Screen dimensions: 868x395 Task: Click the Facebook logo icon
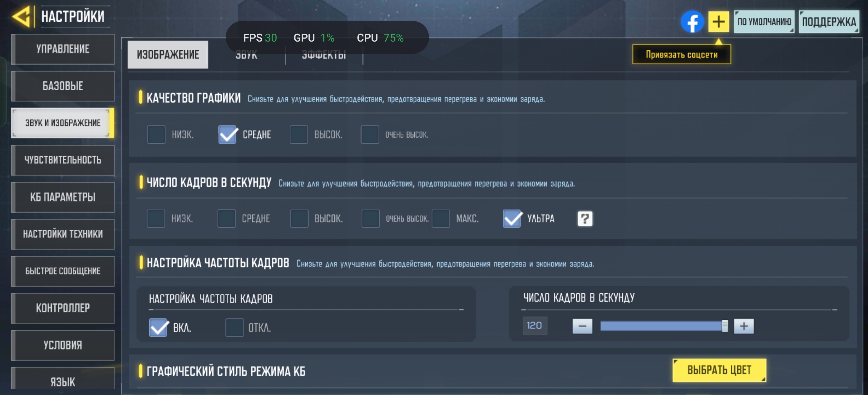pyautogui.click(x=692, y=22)
